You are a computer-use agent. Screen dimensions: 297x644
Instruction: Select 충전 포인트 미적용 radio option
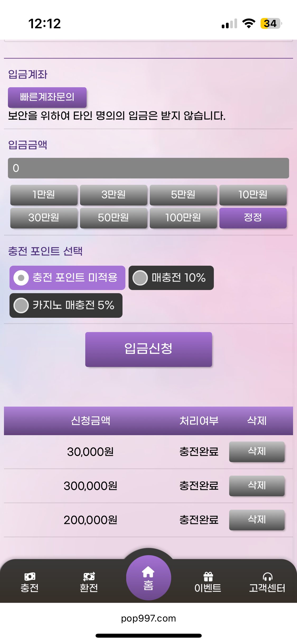[x=21, y=278]
